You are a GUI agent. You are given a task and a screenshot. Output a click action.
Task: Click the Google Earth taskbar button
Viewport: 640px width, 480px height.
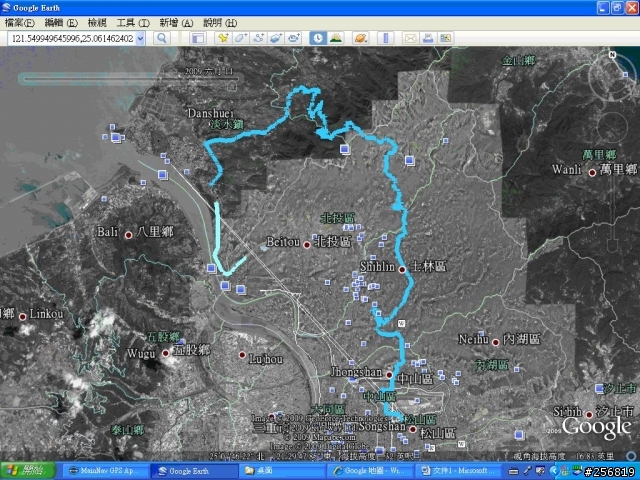coord(193,471)
